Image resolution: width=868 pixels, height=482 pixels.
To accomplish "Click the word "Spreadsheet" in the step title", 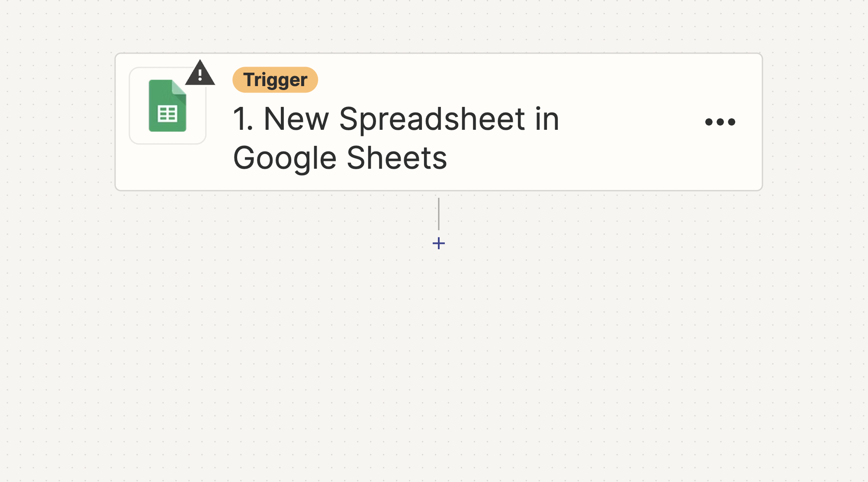I will (432, 119).
